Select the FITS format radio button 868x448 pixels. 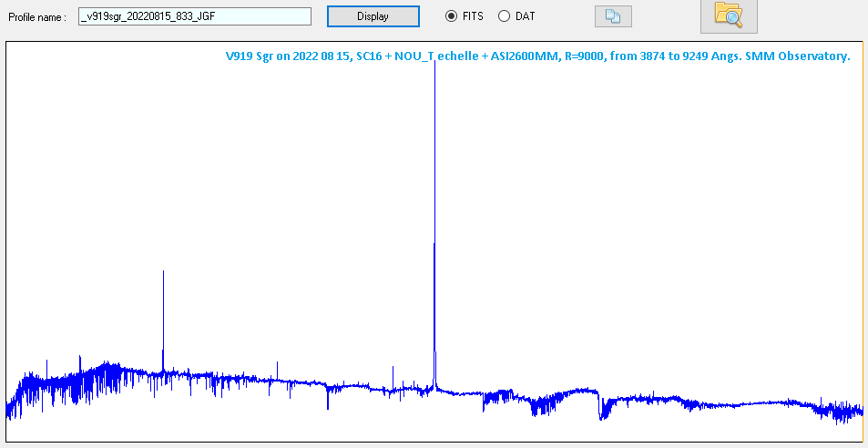pos(451,16)
